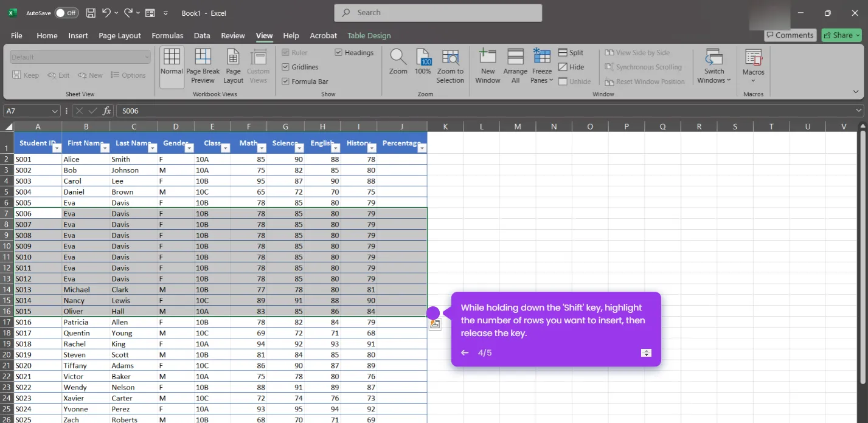868x423 pixels.
Task: Click cell containing Tiffany
Action: click(86, 365)
